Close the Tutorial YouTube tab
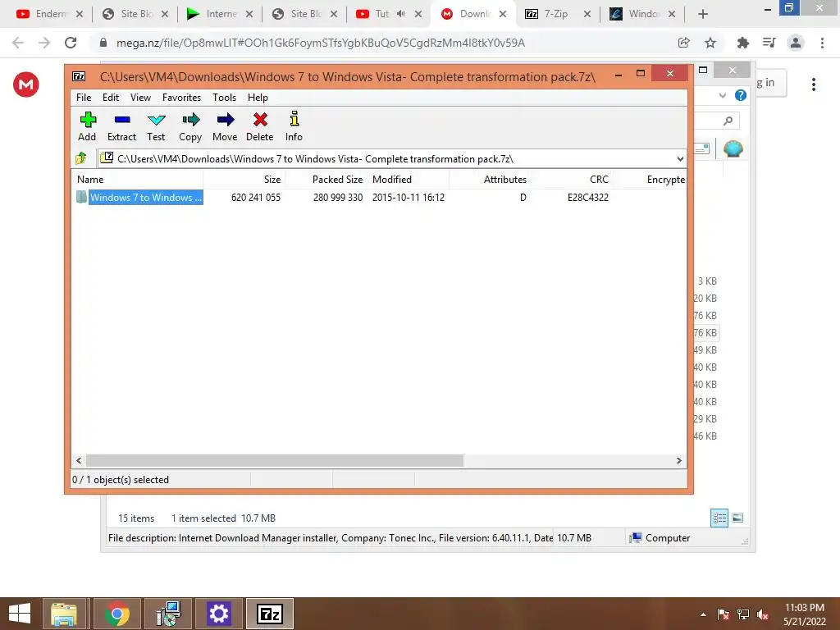Image resolution: width=840 pixels, height=630 pixels. coord(418,14)
